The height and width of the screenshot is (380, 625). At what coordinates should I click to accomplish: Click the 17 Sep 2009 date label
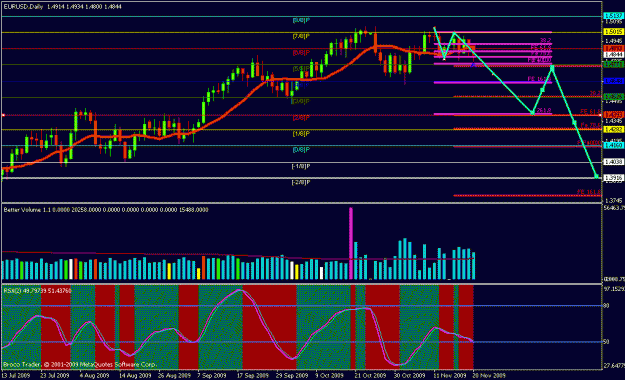[253, 376]
